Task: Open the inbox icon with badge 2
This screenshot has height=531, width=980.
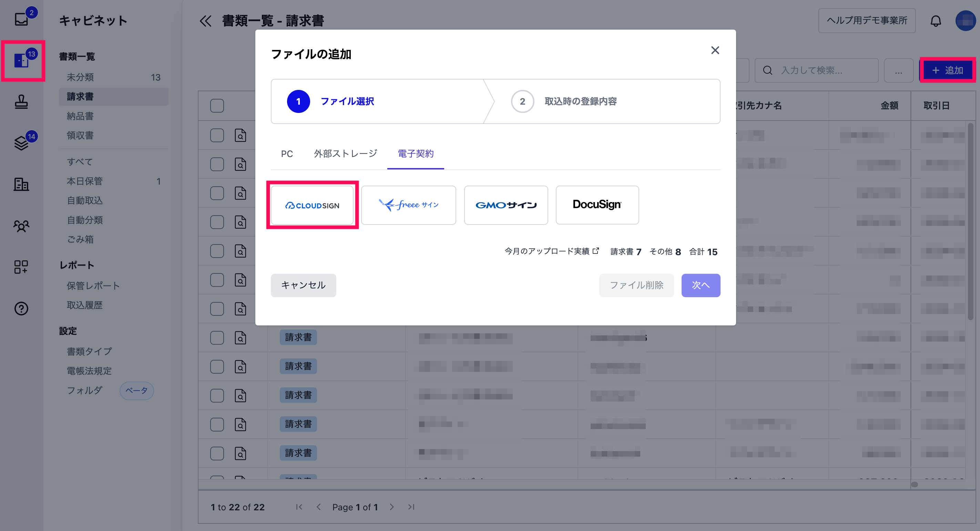Action: [x=22, y=19]
